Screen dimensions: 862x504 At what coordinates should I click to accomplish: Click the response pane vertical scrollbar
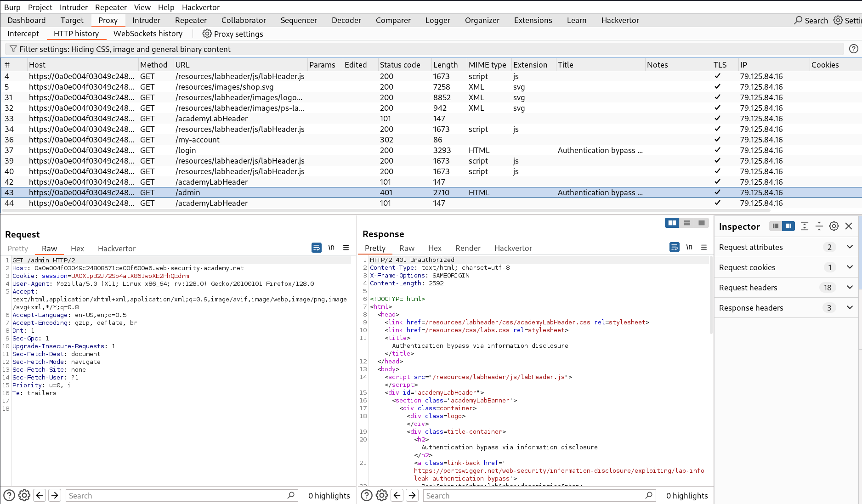pyautogui.click(x=711, y=294)
